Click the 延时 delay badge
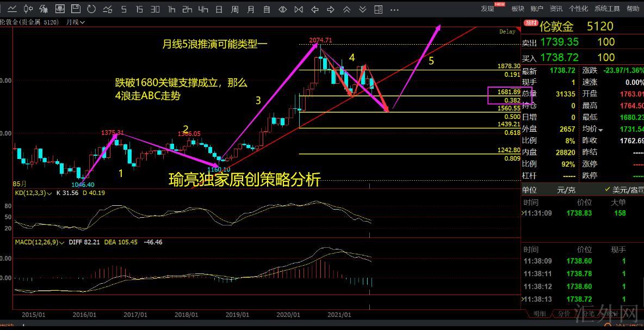This screenshot has height=330, width=644. click(531, 23)
